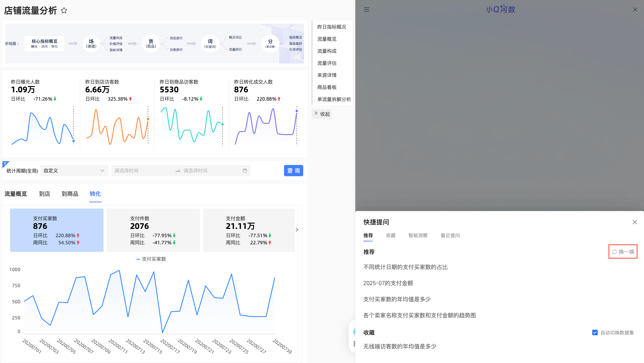
Task: Click suggested question 支付买家数的年均值是多少
Action: click(x=397, y=299)
